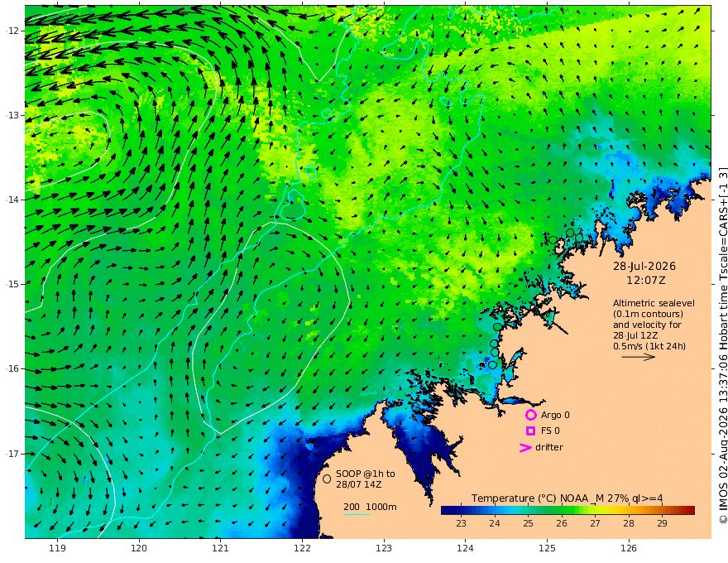Click the -12 latitude axis label
The image size is (728, 563).
tap(12, 31)
